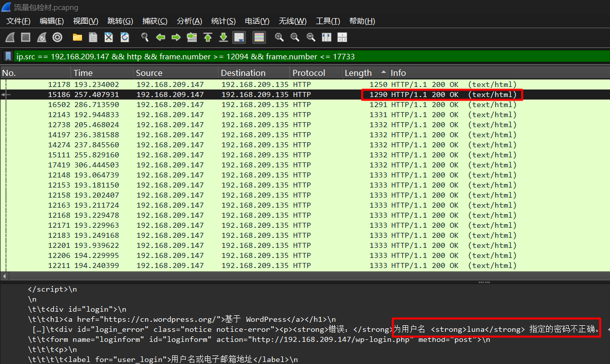Toggle auto-scroll during live capture
The width and height of the screenshot is (610, 364).
pos(239,37)
